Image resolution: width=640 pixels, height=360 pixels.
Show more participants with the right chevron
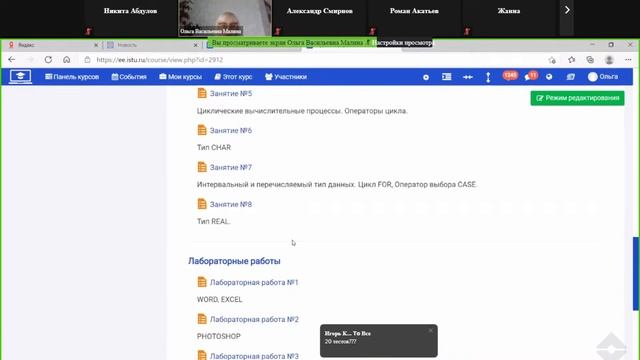pyautogui.click(x=567, y=10)
